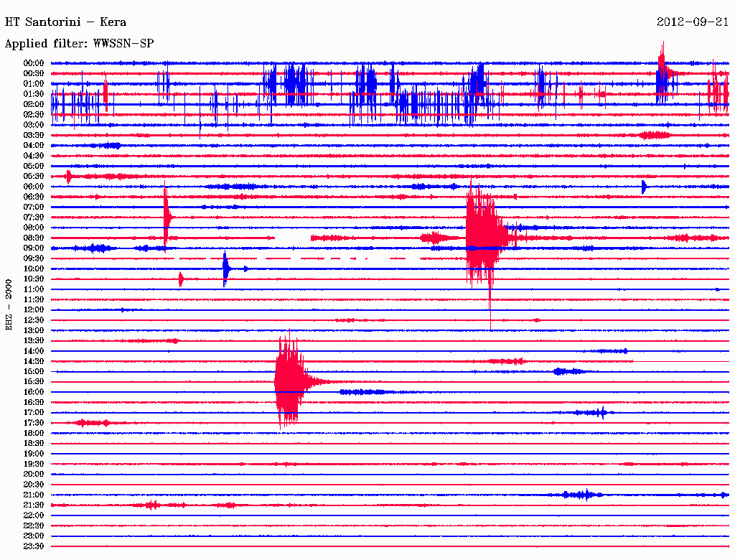Select the 08:30 time label
The height and width of the screenshot is (560, 735).
(34, 238)
